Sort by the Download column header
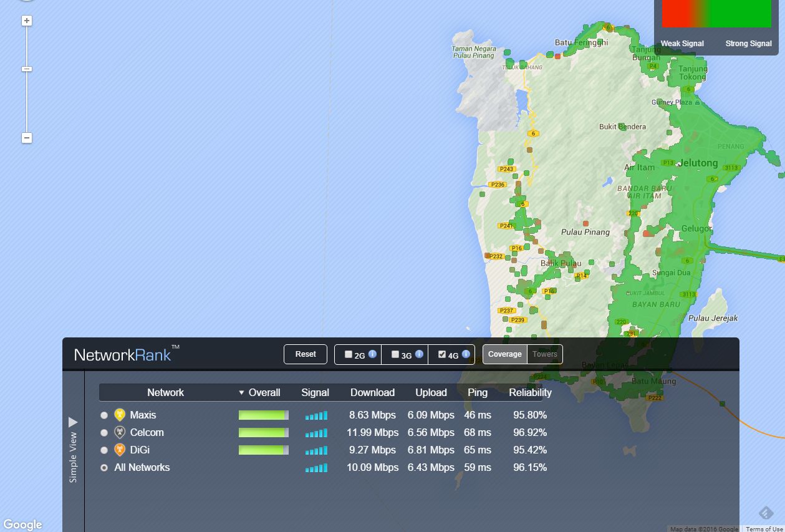 (x=372, y=392)
